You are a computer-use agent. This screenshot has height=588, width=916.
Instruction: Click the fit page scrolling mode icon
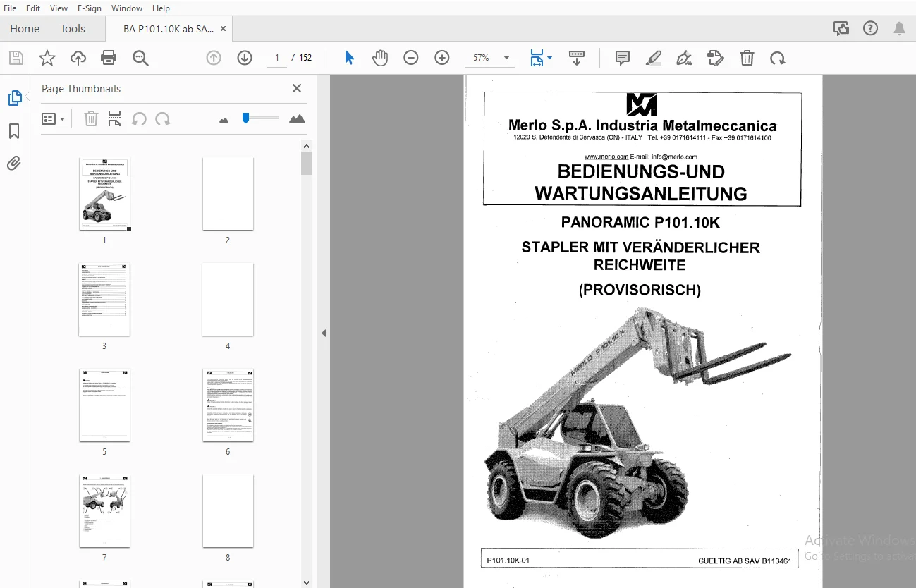pos(537,58)
